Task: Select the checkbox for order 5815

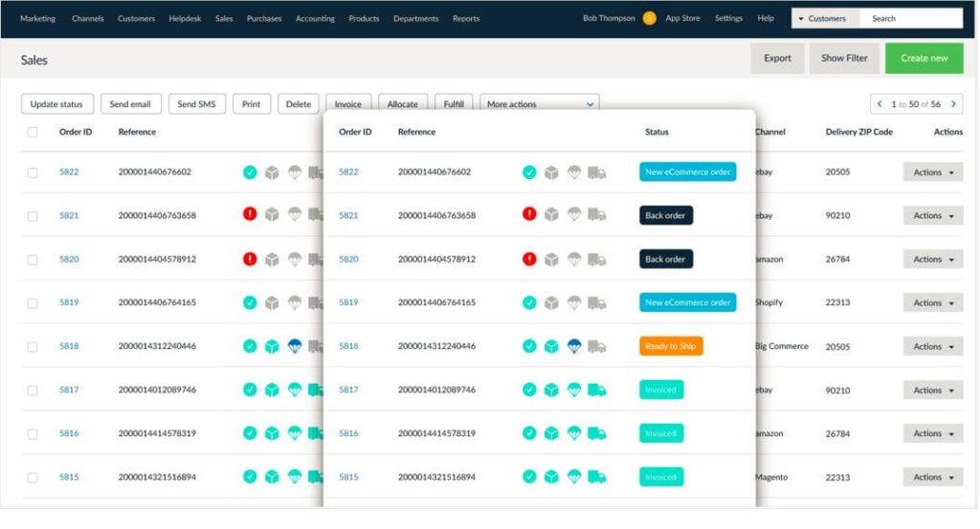Action: pyautogui.click(x=33, y=477)
